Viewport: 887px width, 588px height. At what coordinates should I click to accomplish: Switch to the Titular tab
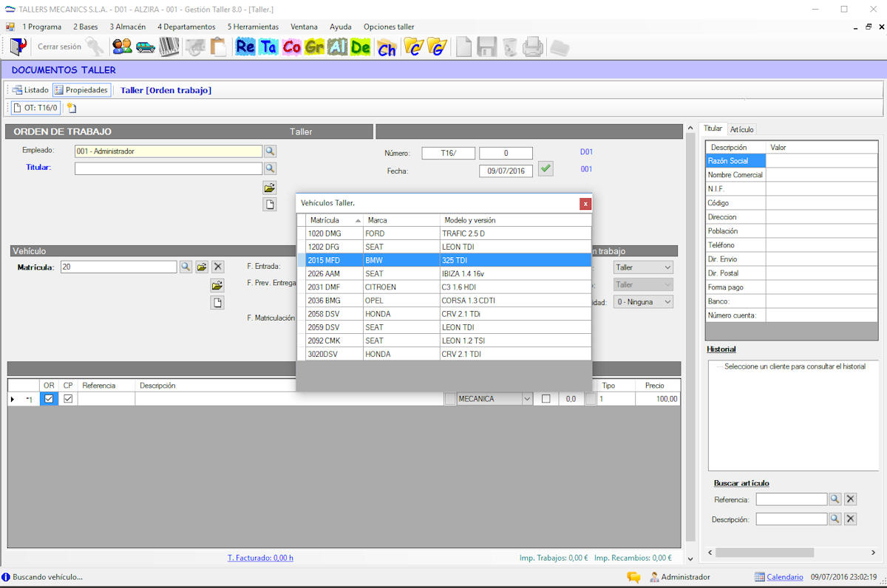point(713,129)
